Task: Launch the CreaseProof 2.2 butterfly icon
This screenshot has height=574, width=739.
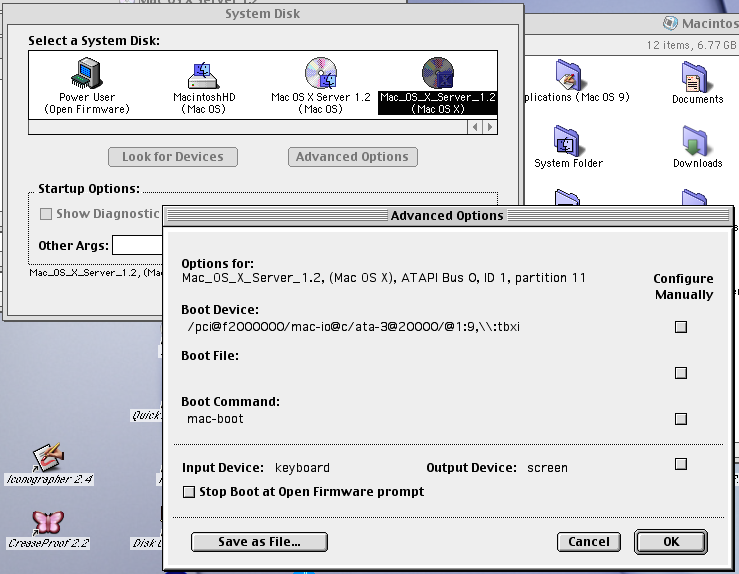Action: [x=48, y=522]
